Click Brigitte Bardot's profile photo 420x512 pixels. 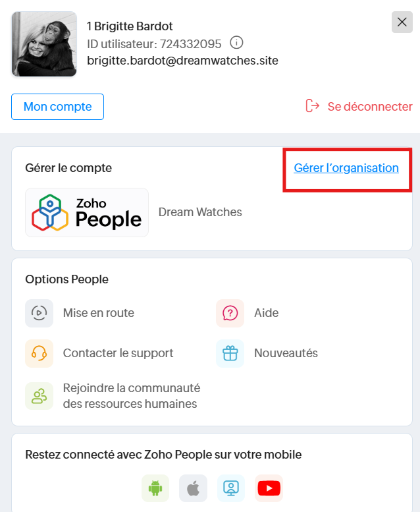coord(43,44)
